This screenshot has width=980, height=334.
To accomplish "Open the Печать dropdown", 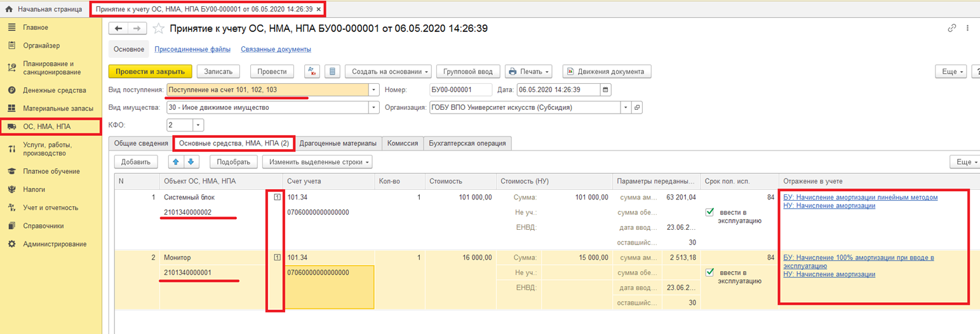I will pos(529,72).
